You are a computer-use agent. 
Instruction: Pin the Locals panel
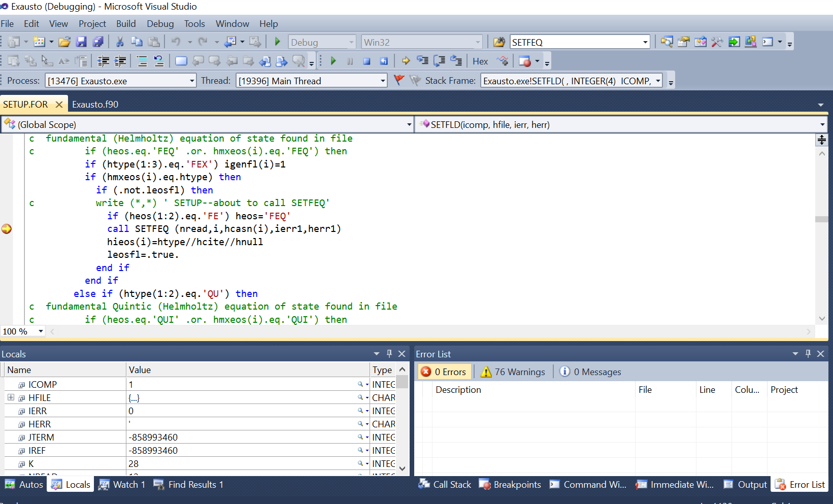[389, 353]
